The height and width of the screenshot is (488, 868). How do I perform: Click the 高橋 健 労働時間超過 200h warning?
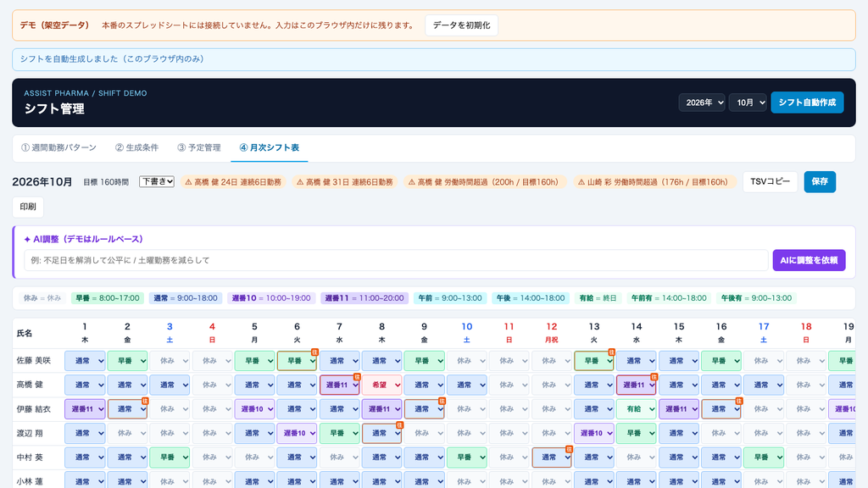(484, 182)
